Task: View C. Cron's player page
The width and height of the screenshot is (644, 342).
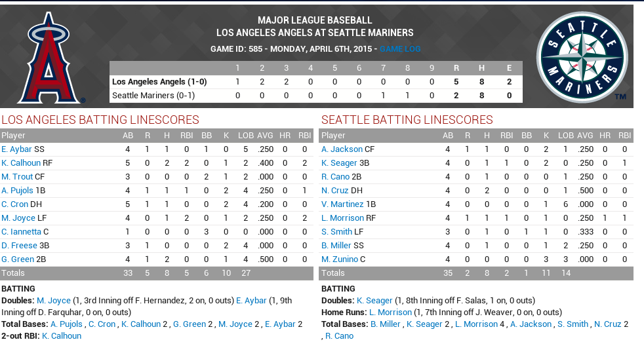Action: [x=14, y=204]
